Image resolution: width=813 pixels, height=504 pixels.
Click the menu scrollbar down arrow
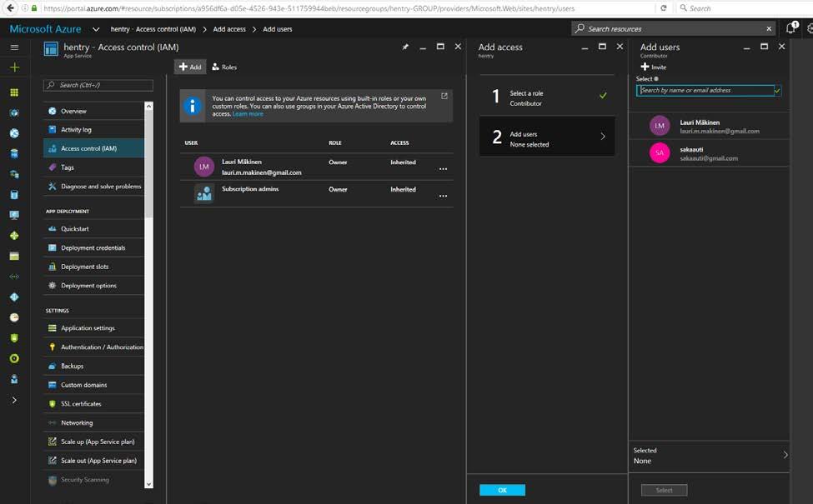pyautogui.click(x=148, y=484)
